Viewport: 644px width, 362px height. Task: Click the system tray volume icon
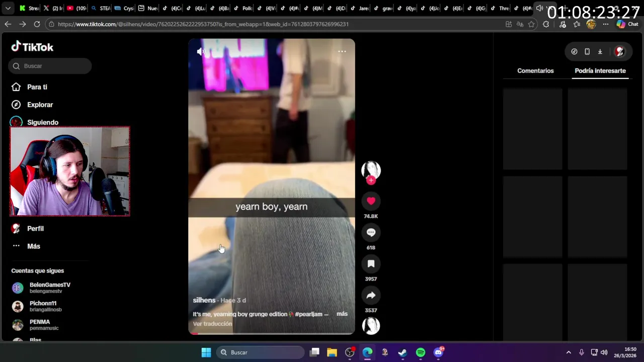click(604, 352)
